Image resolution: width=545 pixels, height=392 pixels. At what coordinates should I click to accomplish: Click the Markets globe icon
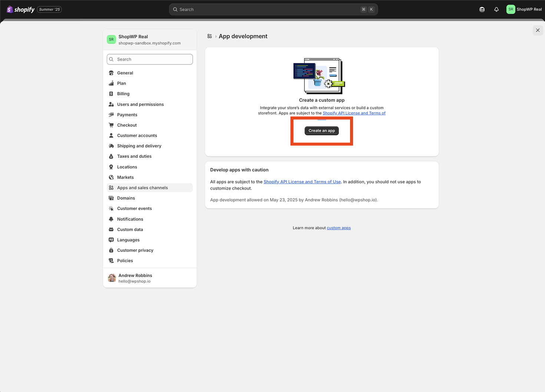click(x=111, y=177)
